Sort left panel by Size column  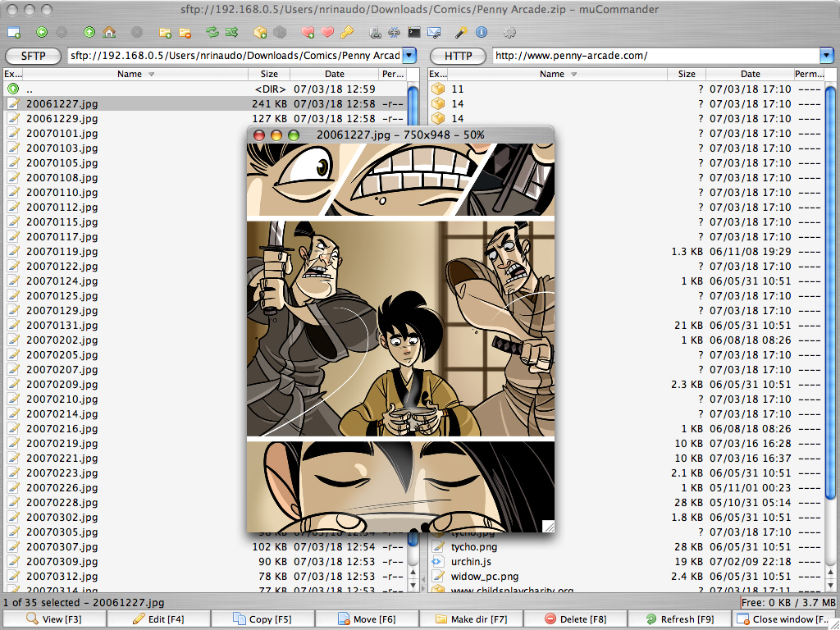tap(269, 74)
